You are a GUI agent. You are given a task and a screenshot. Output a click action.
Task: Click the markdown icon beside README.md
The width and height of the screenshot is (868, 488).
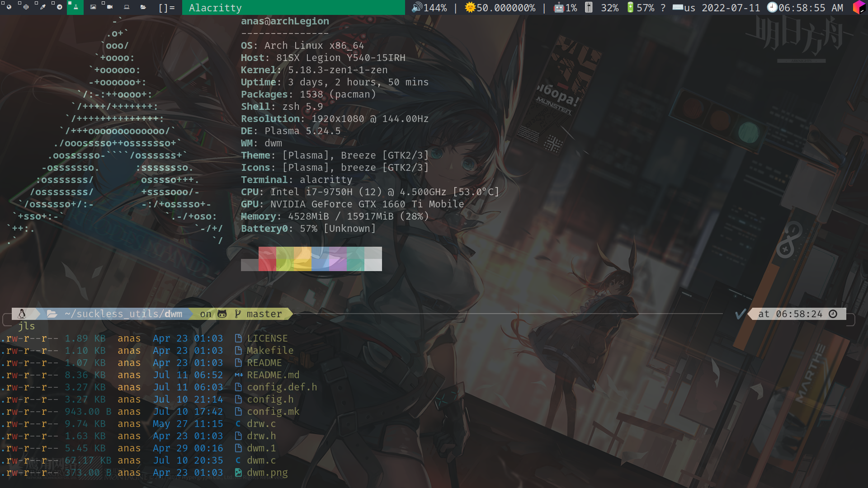[239, 375]
